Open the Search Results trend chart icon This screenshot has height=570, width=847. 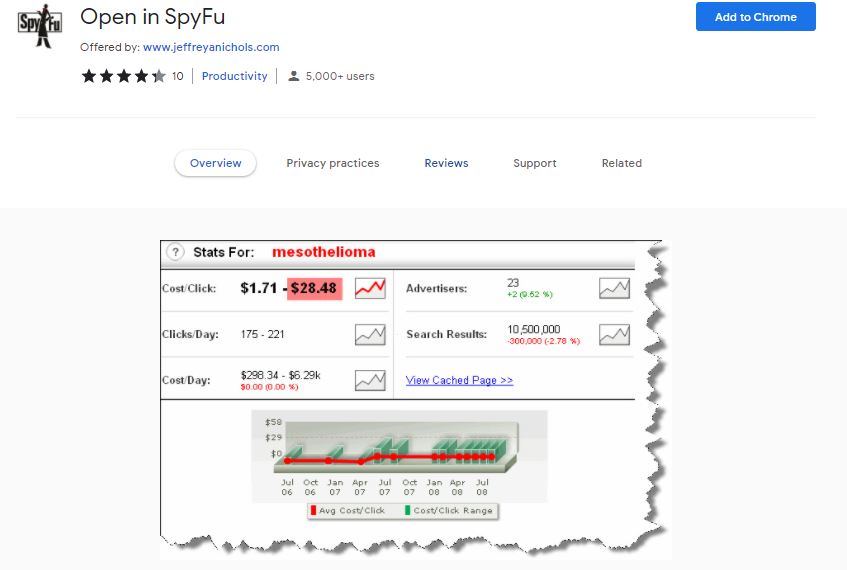(614, 334)
